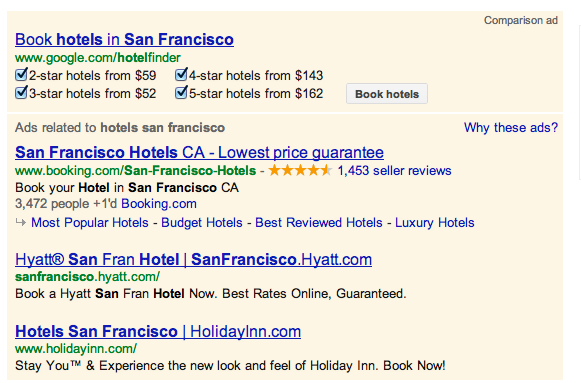581x383 pixels.
Task: Toggle the 5-star hotels from $162 checkbox
Action: coord(181,93)
